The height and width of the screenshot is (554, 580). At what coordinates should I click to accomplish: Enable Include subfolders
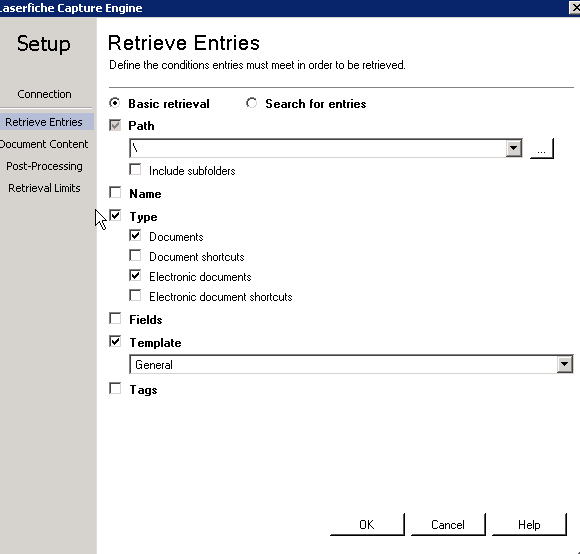(x=135, y=170)
